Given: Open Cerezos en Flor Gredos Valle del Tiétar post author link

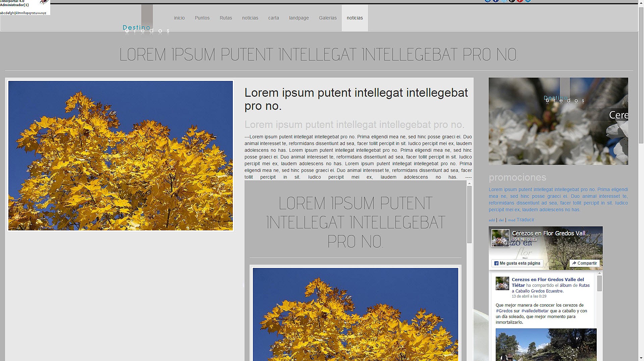Looking at the screenshot, I should click(548, 282).
